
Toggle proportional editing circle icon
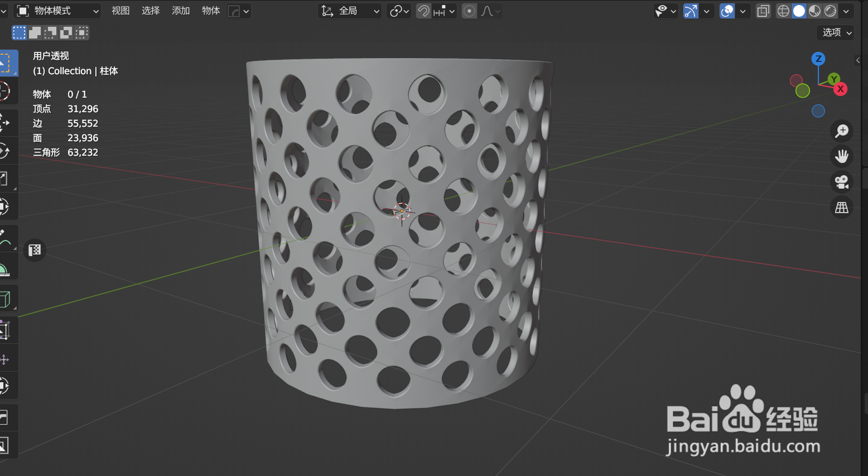click(x=470, y=11)
